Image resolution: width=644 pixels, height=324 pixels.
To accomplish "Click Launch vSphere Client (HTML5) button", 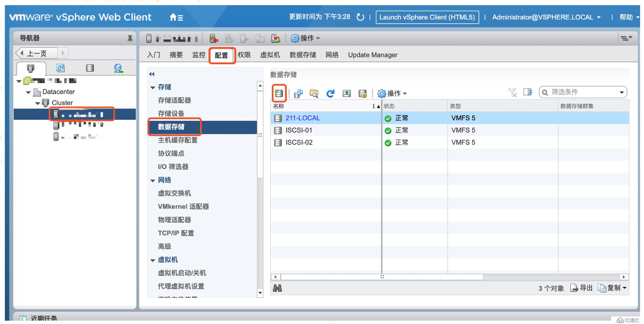I will (427, 17).
